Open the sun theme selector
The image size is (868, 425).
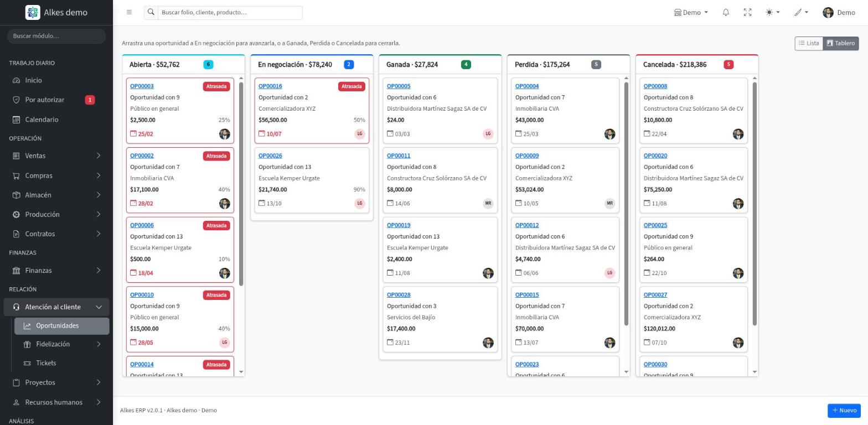click(772, 12)
